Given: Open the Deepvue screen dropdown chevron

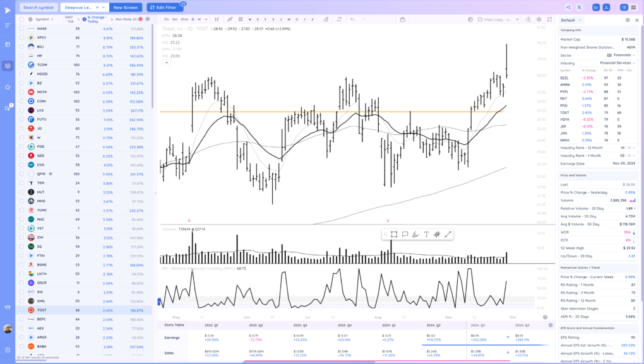Looking at the screenshot, I should [104, 8].
